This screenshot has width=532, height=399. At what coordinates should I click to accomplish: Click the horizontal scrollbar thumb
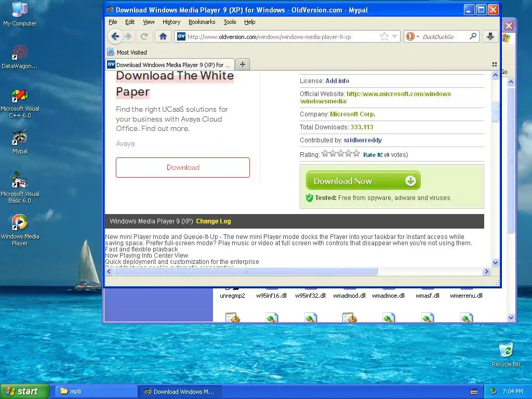(x=245, y=271)
